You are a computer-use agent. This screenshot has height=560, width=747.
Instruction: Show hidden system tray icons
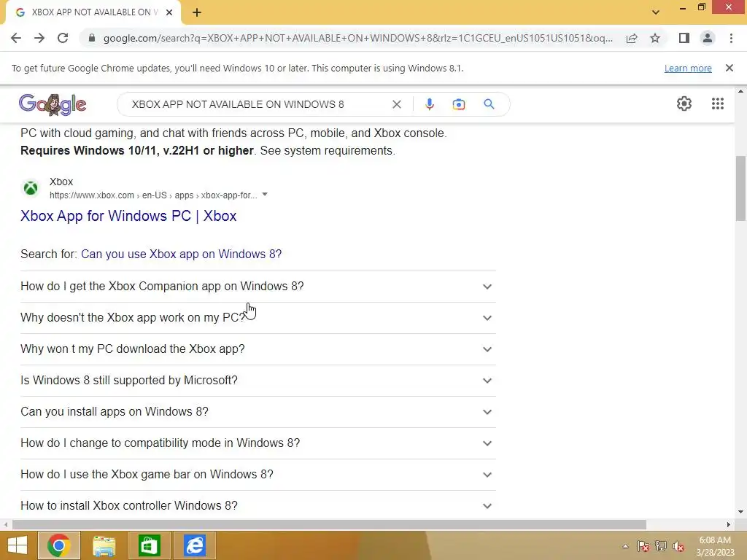click(x=625, y=546)
